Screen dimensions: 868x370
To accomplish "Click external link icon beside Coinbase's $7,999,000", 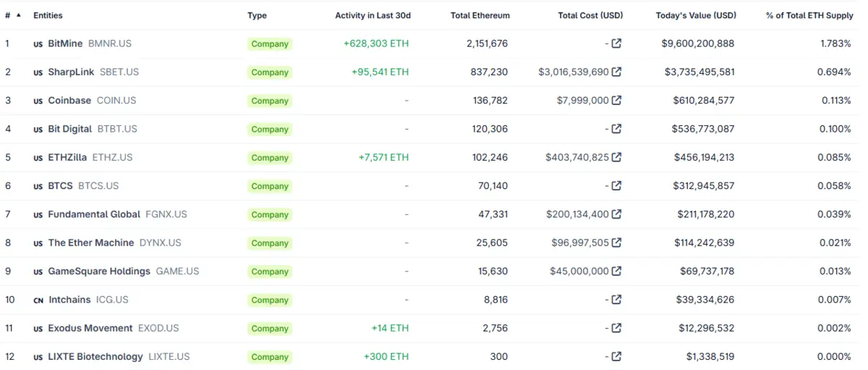I will pyautogui.click(x=616, y=101).
